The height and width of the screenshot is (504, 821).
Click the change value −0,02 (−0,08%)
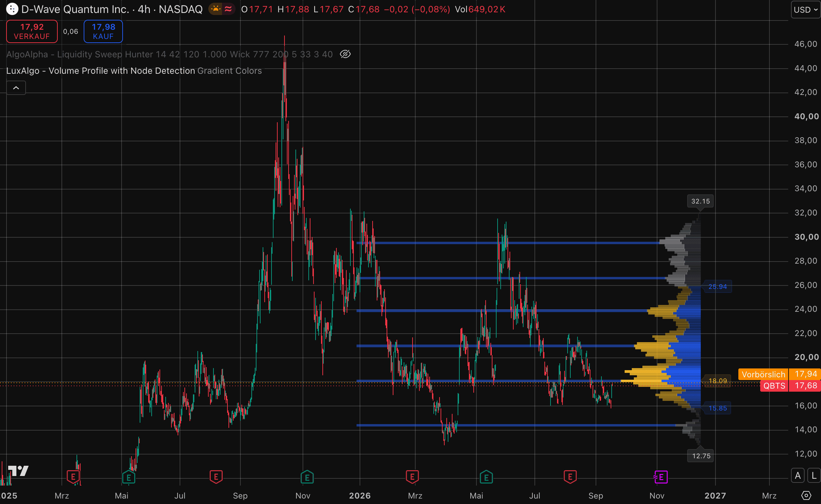417,9
